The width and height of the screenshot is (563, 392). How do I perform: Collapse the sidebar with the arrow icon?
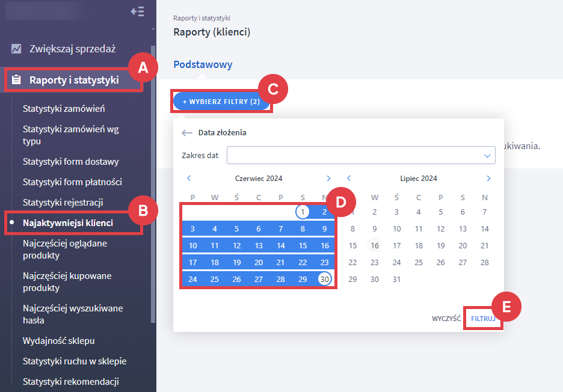click(x=137, y=11)
